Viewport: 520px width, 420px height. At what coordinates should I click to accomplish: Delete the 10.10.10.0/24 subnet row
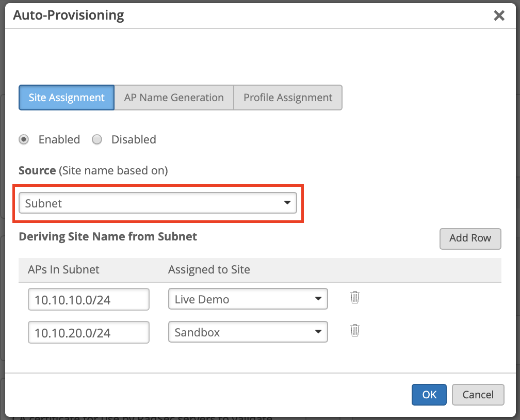pos(354,298)
